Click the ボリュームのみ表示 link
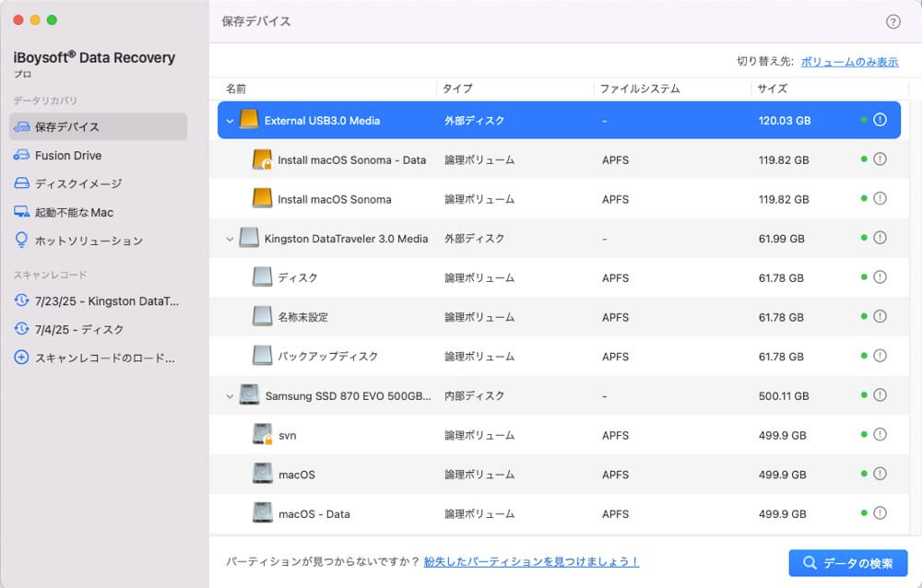 (x=850, y=62)
